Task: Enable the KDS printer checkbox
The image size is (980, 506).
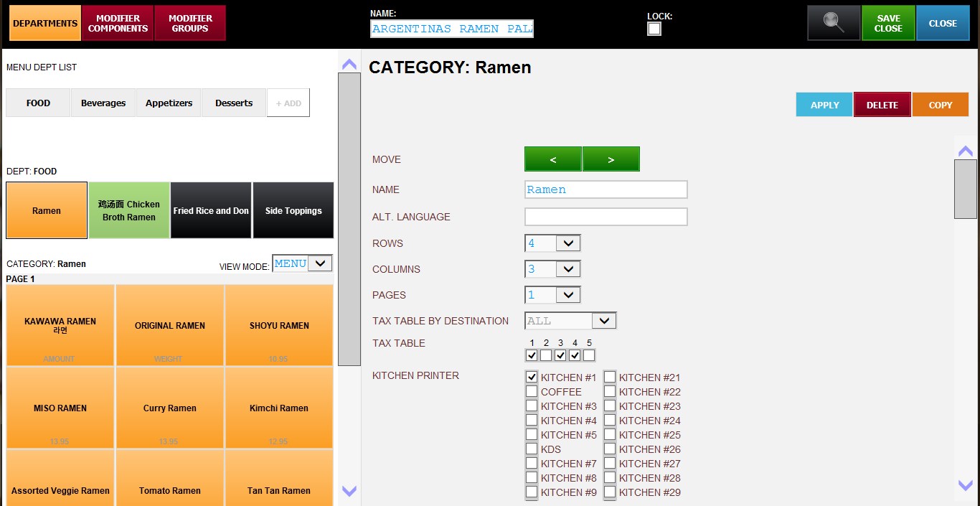Action: tap(532, 449)
